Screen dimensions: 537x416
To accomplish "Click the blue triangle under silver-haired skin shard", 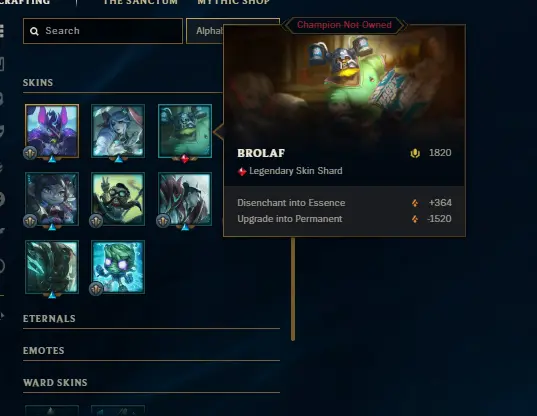I will [118, 159].
